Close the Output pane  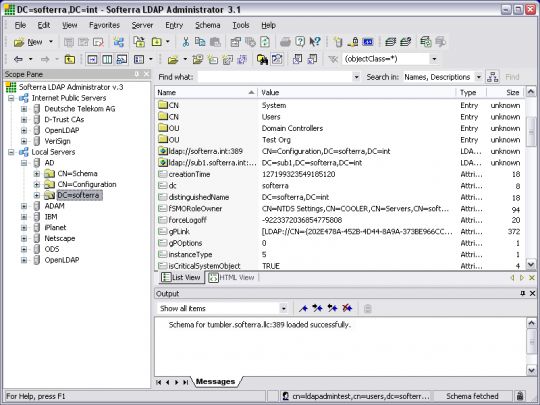coord(532,293)
